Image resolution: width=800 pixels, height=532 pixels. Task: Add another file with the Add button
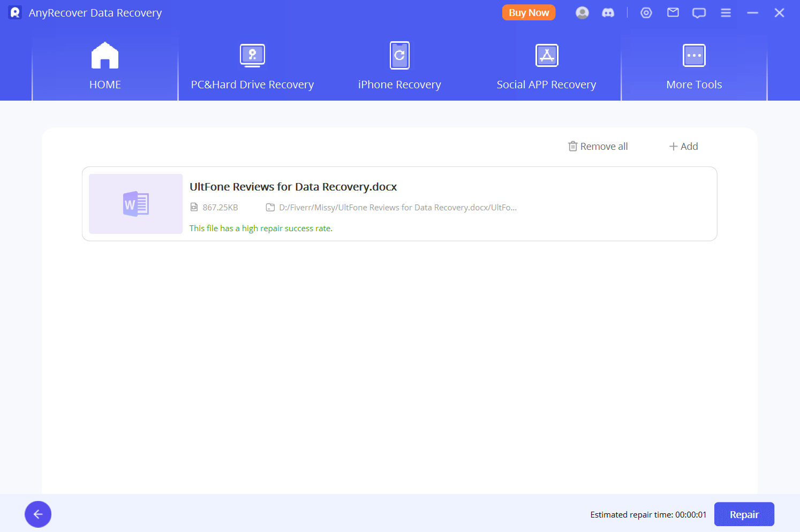[683, 147]
